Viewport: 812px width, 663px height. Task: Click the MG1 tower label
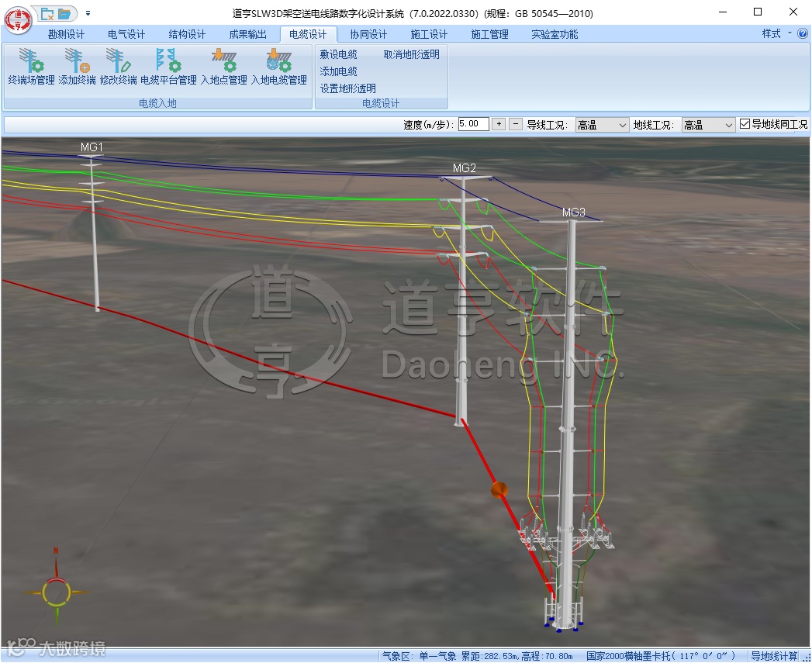[92, 147]
